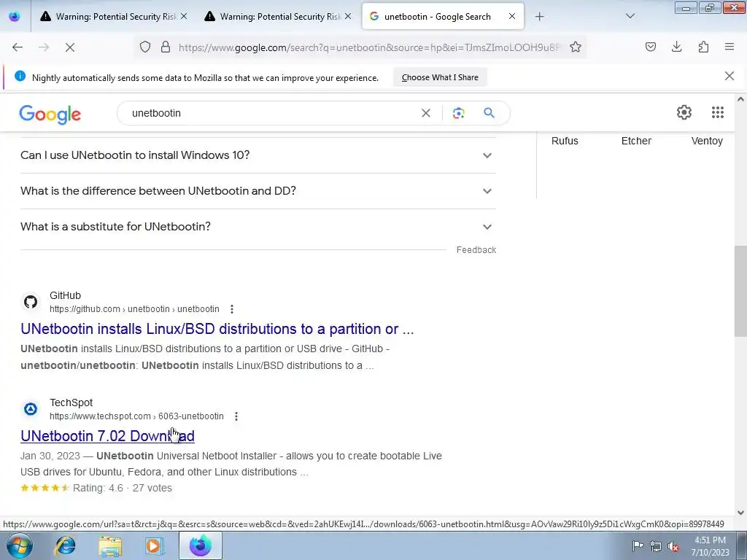The height and width of the screenshot is (560, 747).
Task: Open Windows Media Player from the taskbar
Action: point(154,545)
